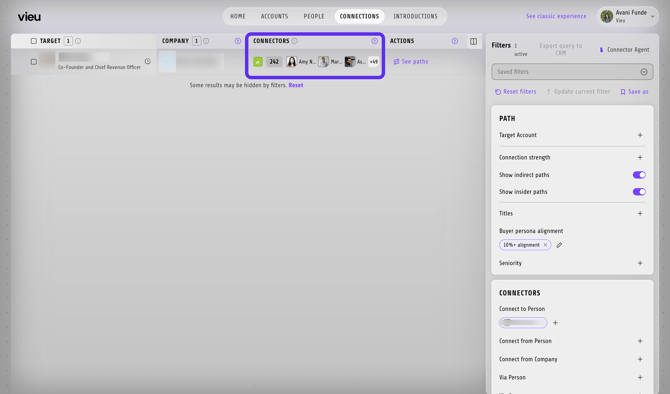Expand Connect from Person filter
The image size is (670, 394).
point(640,341)
